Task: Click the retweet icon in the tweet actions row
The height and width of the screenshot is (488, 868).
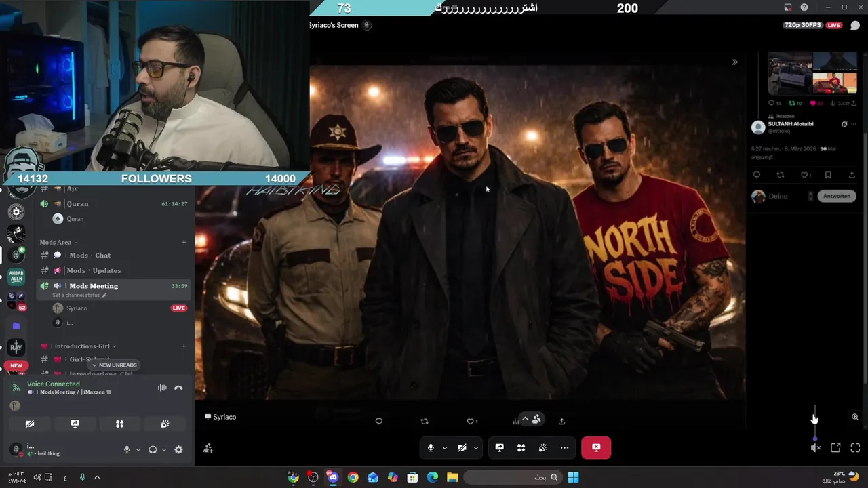Action: click(781, 175)
